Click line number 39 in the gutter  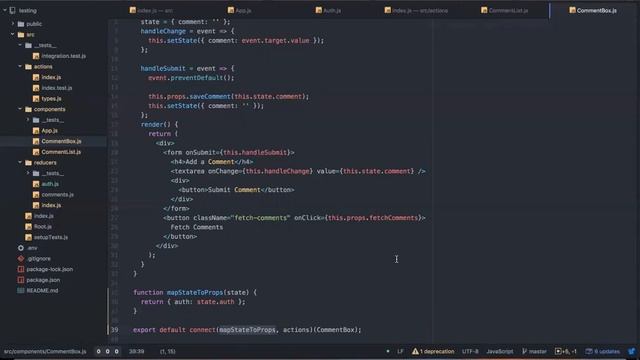115,330
